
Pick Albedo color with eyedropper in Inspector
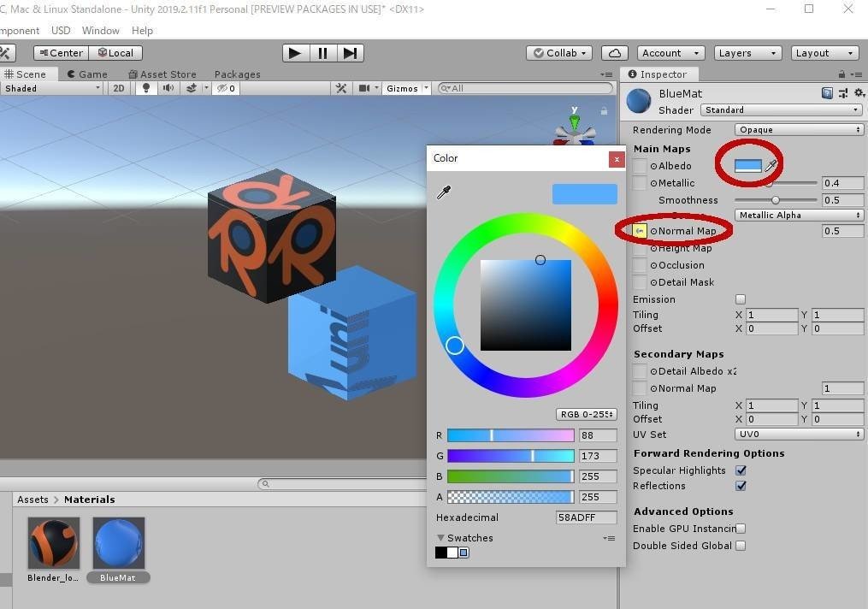[x=771, y=165]
